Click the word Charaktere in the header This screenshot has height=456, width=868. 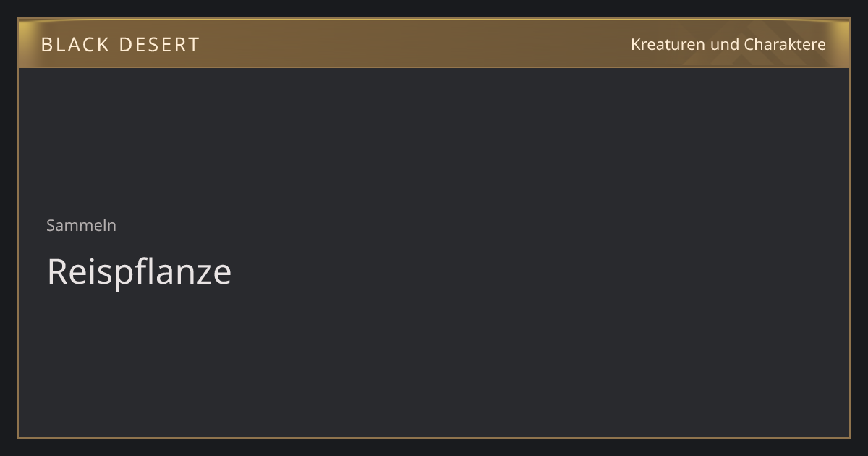pyautogui.click(x=785, y=44)
